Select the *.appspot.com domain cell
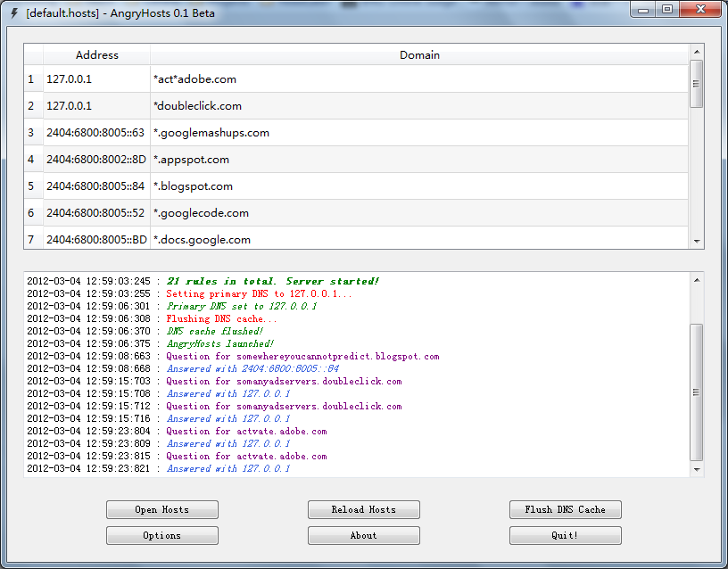The width and height of the screenshot is (728, 569). coord(419,159)
